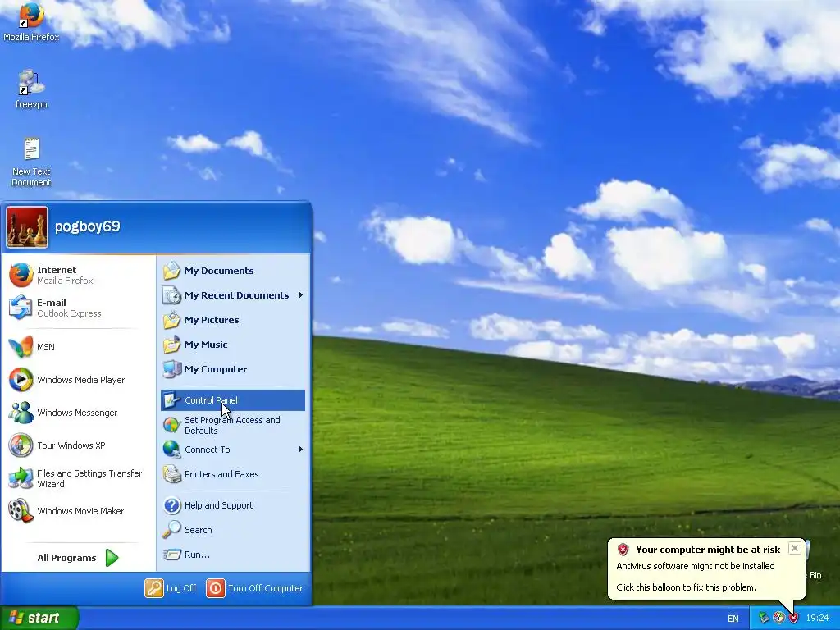Click the My Music label
Image resolution: width=840 pixels, height=630 pixels.
[206, 345]
